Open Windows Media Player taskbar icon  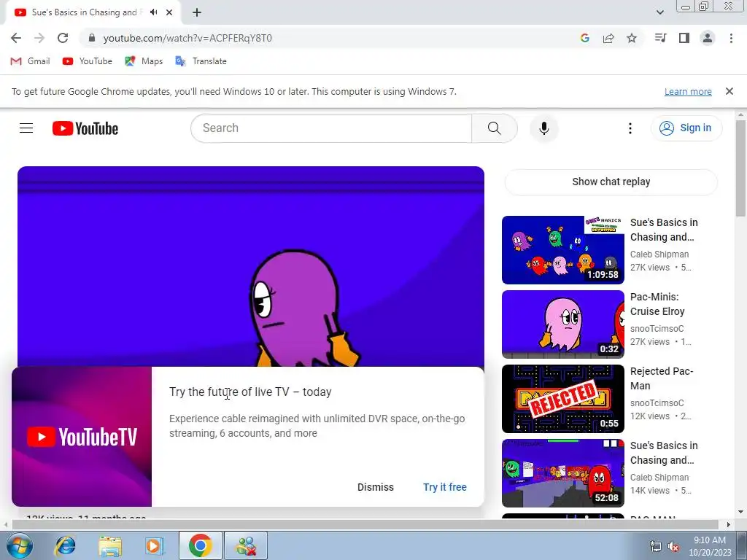point(155,545)
